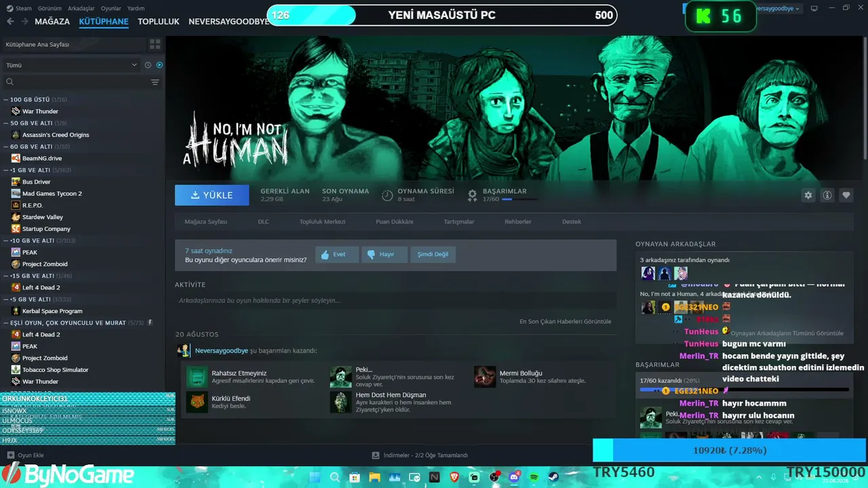This screenshot has width=868, height=488.
Task: Choose Hayır for the recommendation
Action: coord(384,254)
